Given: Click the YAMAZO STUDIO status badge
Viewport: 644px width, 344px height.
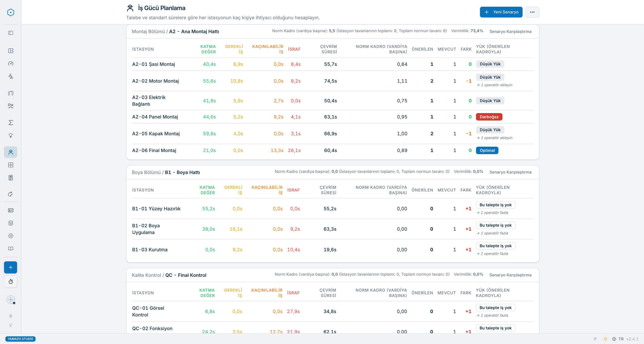Looking at the screenshot, I should click(x=20, y=339).
